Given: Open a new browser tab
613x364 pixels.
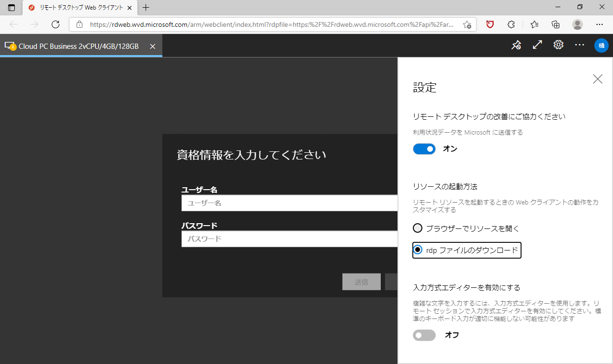Looking at the screenshot, I should (146, 8).
